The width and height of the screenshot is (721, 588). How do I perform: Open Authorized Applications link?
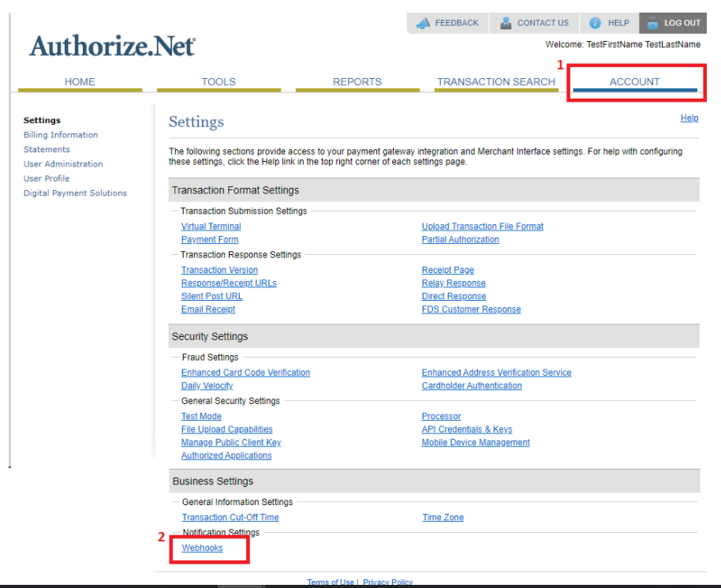(x=226, y=456)
